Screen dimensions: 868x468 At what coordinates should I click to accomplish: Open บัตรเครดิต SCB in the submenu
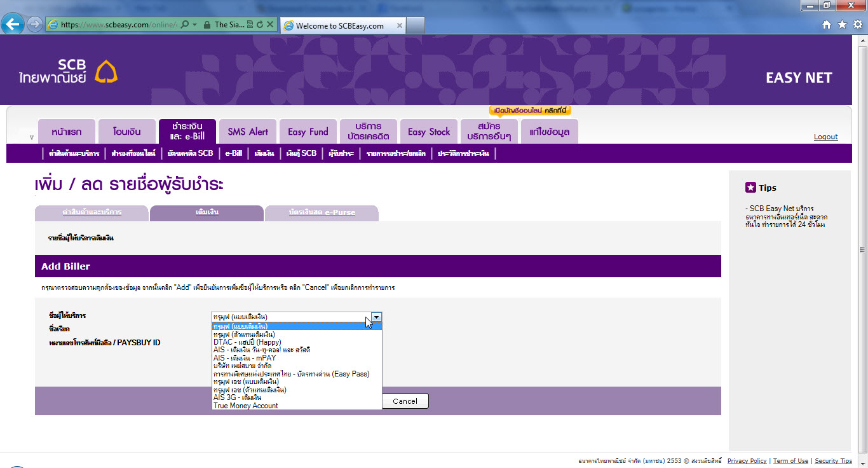190,153
